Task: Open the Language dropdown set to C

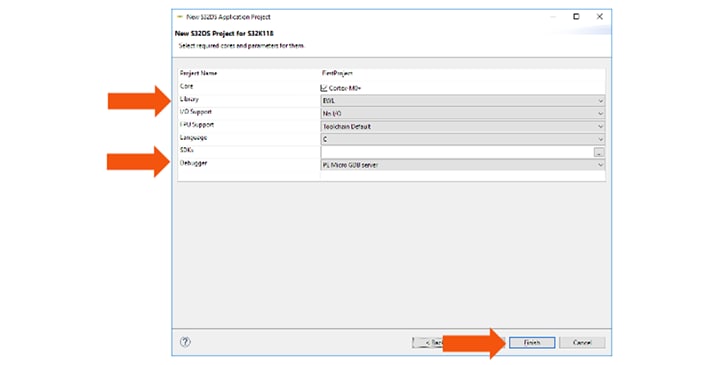Action: [x=462, y=139]
